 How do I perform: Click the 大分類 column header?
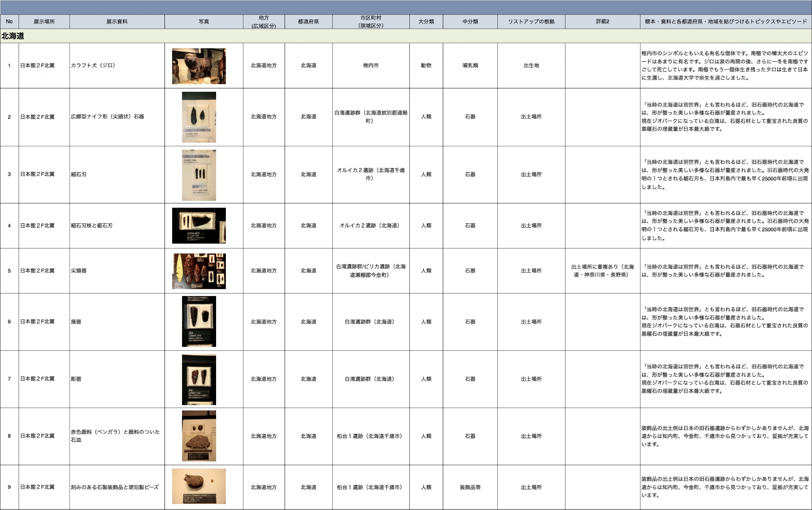coord(426,22)
